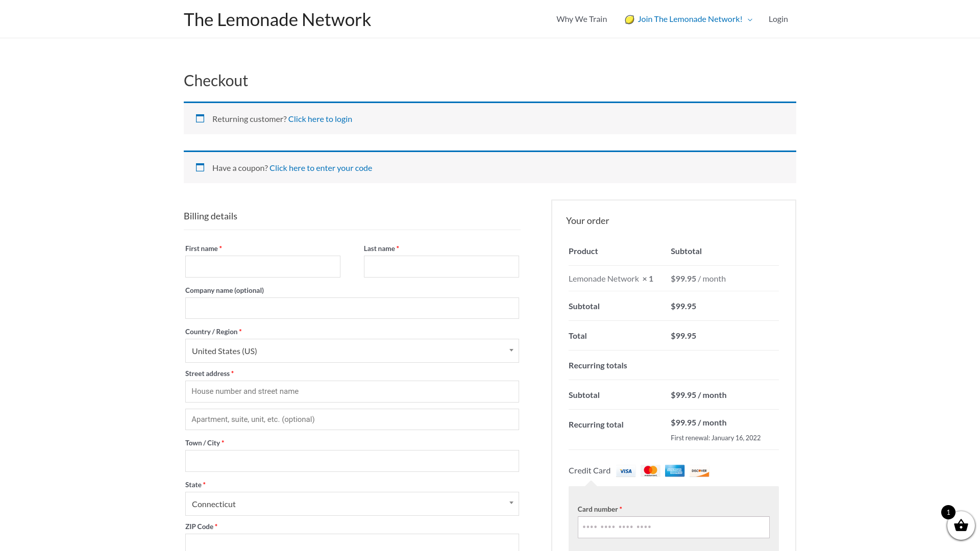This screenshot has height=551, width=980.
Task: Focus the Town / City field
Action: (352, 461)
